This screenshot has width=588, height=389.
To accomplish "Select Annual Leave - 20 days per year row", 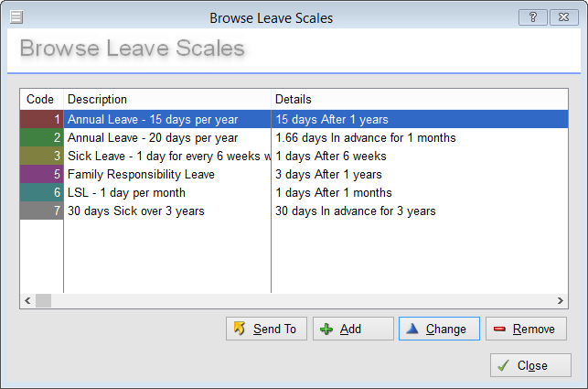I will (153, 137).
